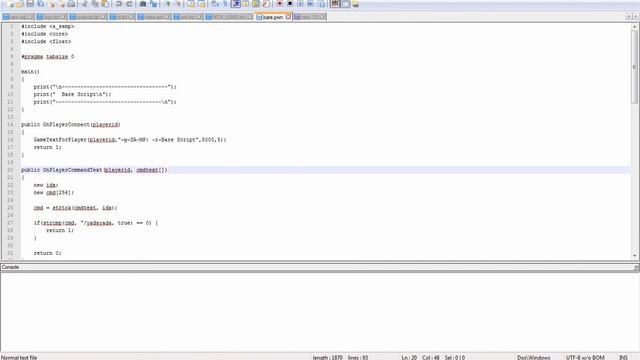The height and width of the screenshot is (360, 640).
Task: Click the "new cmd[256];" line
Action: point(54,192)
